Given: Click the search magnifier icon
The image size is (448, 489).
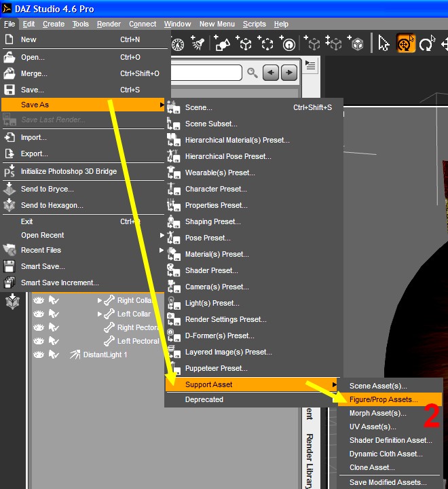Looking at the screenshot, I should point(253,73).
